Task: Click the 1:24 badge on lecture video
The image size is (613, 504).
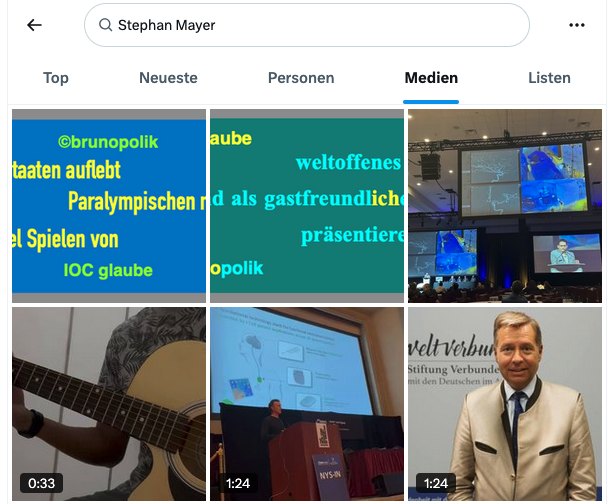Action: [x=238, y=483]
